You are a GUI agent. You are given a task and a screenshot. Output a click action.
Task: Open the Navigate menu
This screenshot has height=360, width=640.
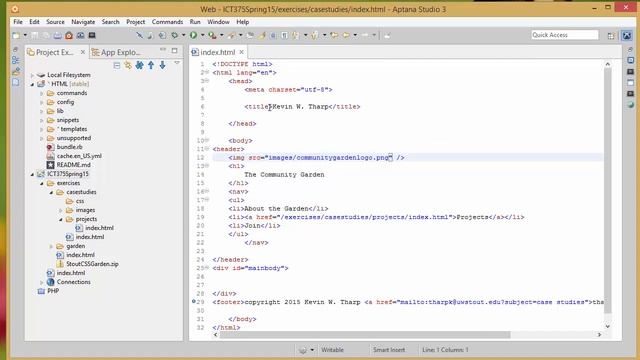tap(83, 22)
